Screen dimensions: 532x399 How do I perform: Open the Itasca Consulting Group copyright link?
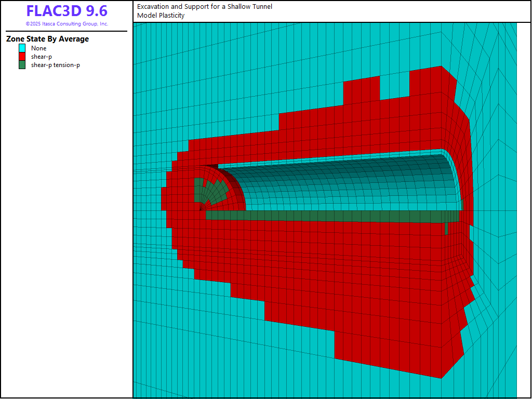pos(66,24)
